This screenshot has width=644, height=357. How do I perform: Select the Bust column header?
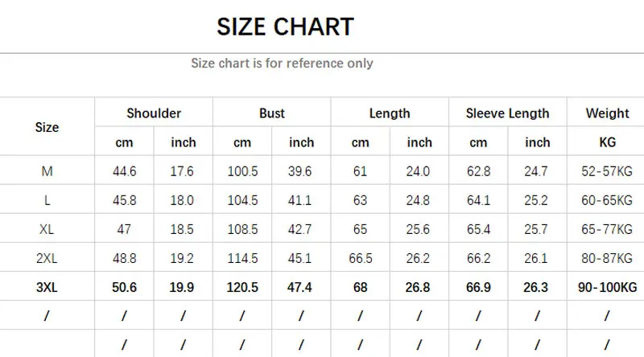coord(272,113)
